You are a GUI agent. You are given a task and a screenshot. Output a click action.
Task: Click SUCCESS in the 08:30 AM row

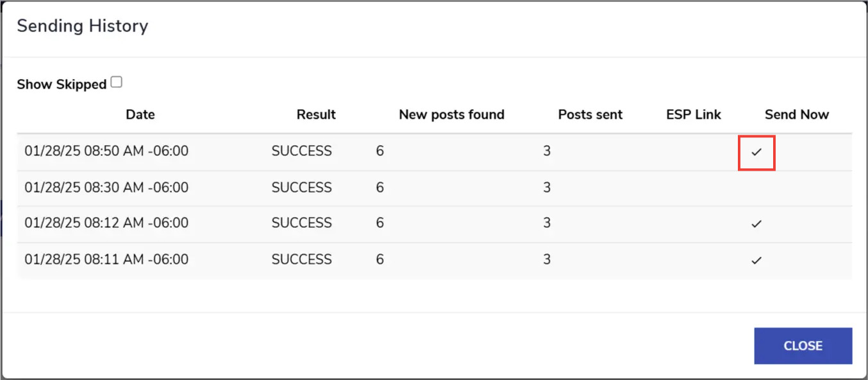[301, 187]
